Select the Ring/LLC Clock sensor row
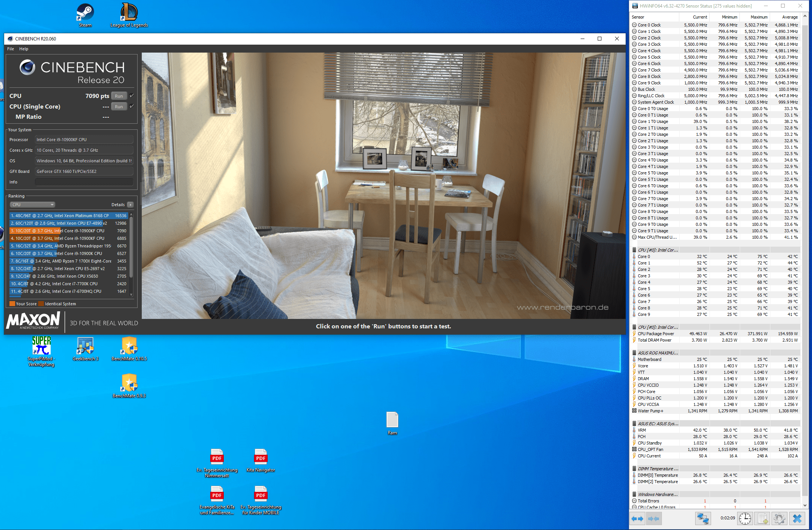 point(715,96)
